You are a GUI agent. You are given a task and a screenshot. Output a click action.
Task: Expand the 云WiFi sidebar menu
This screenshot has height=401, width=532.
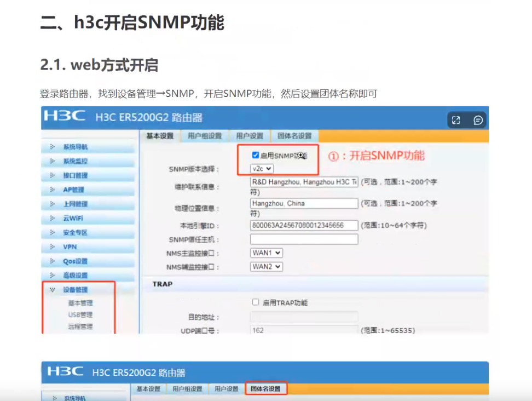point(88,218)
